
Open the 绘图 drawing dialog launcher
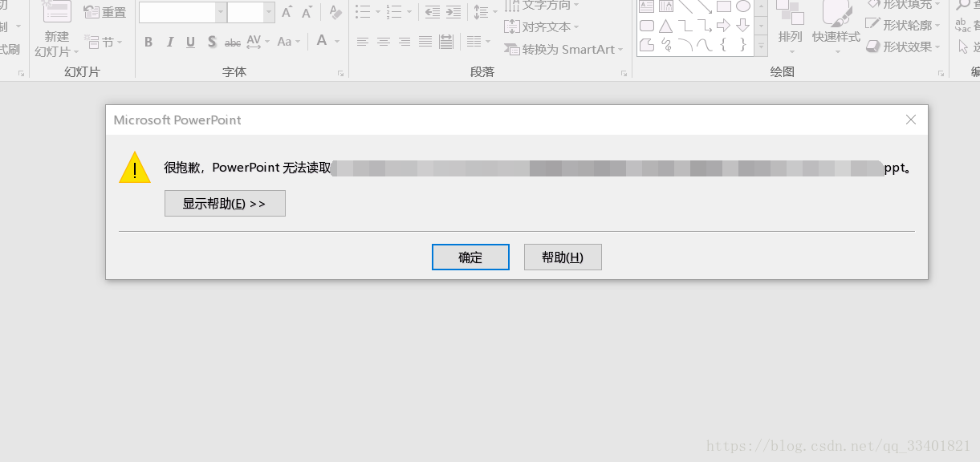click(x=941, y=73)
